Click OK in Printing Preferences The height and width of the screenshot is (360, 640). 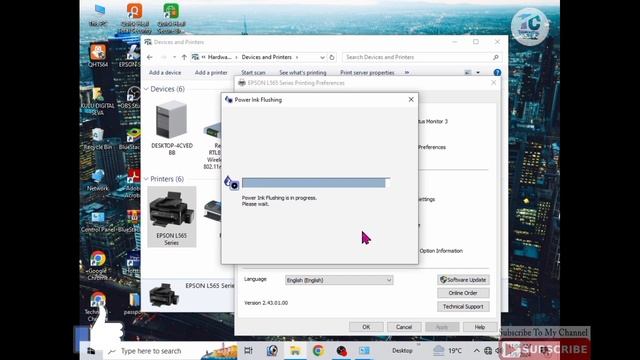(x=366, y=327)
